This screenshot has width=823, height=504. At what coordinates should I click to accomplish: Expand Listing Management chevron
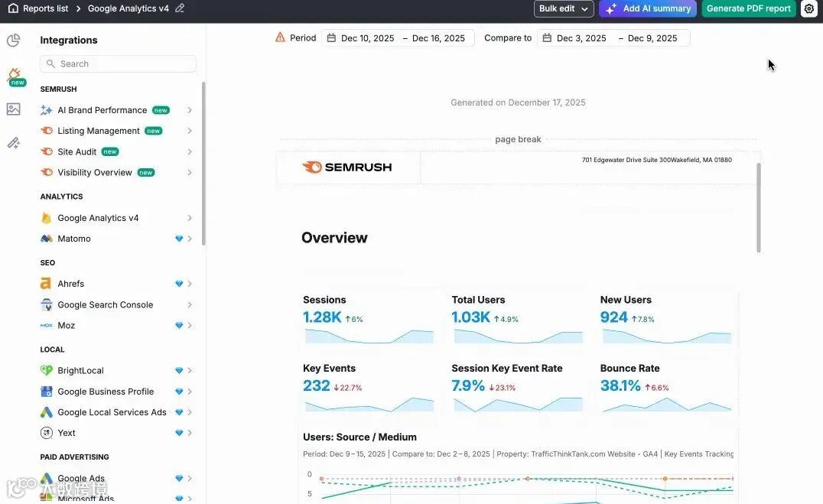coord(190,131)
